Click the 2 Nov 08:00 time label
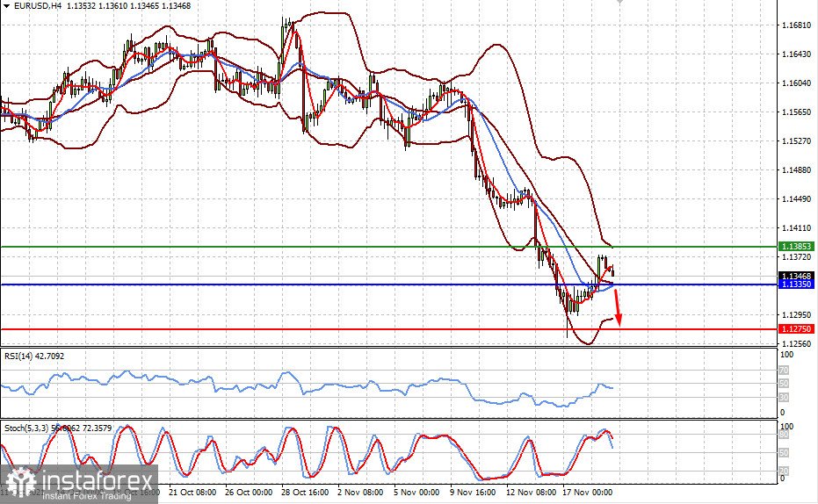Image resolution: width=818 pixels, height=504 pixels. tap(360, 492)
